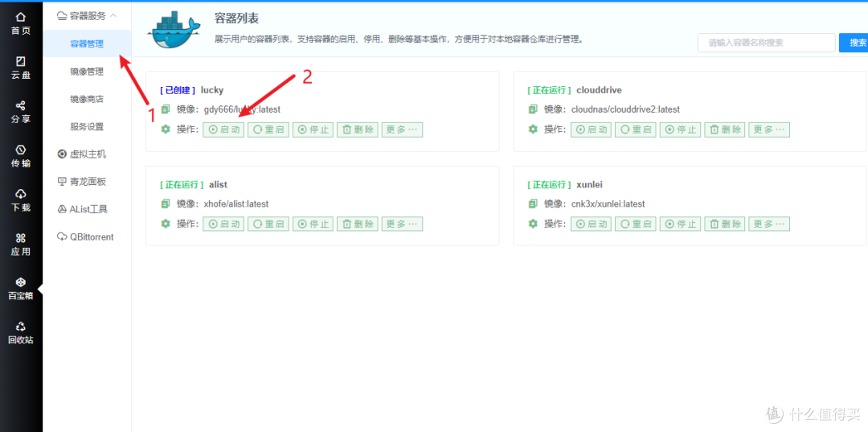The image size is (868, 432).
Task: Open the QBittorrent menu entry
Action: pyautogui.click(x=85, y=237)
